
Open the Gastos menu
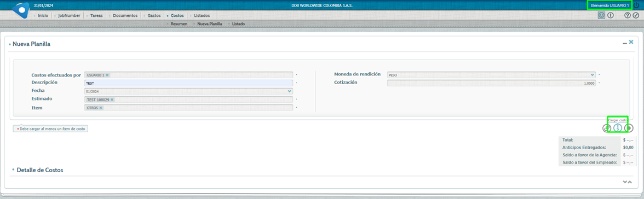[x=154, y=16]
